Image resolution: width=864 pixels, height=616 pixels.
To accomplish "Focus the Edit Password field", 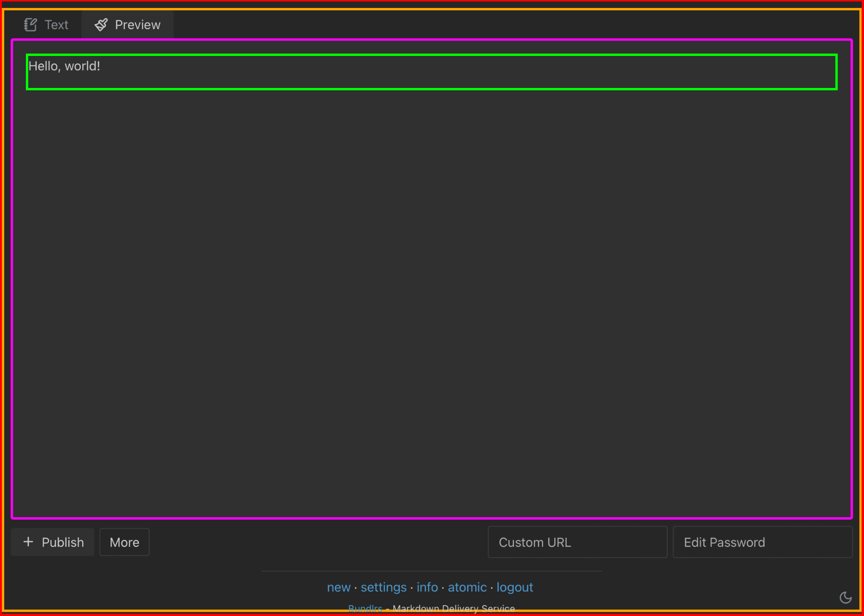I will pos(763,542).
